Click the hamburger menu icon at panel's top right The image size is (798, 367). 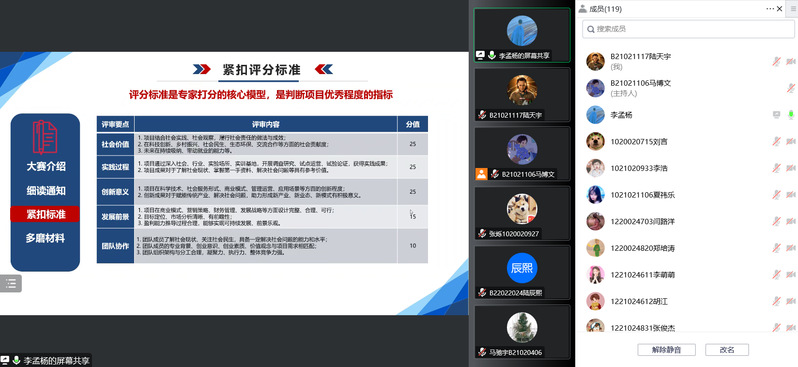(793, 9)
